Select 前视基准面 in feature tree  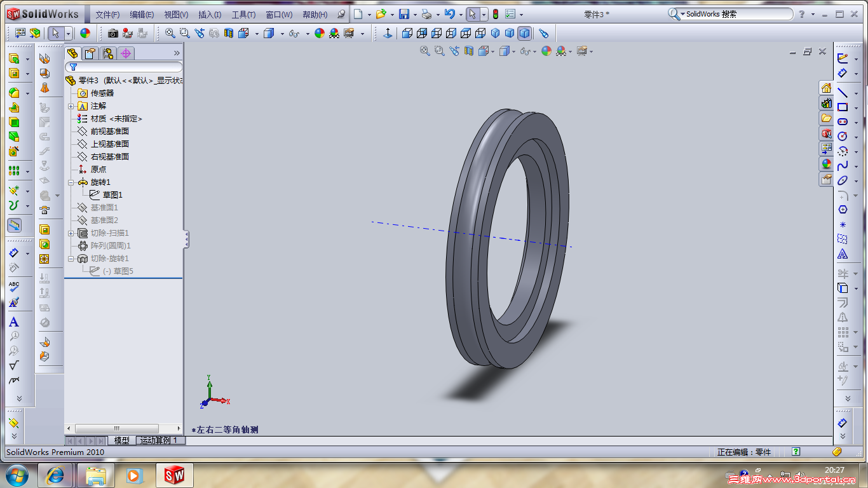tap(109, 132)
